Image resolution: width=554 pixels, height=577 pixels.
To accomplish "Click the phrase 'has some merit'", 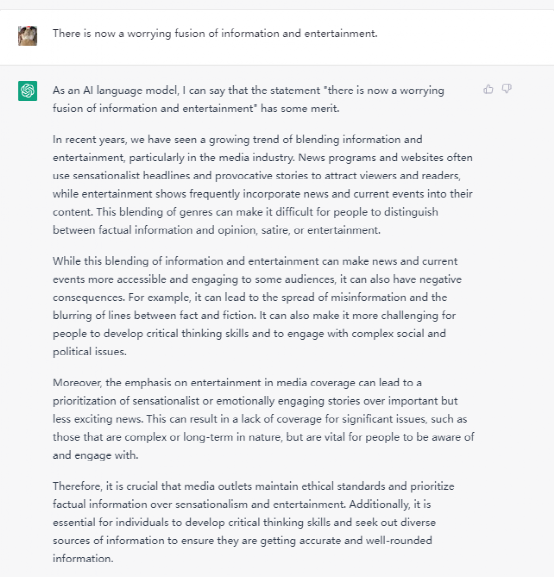I will 300,109.
